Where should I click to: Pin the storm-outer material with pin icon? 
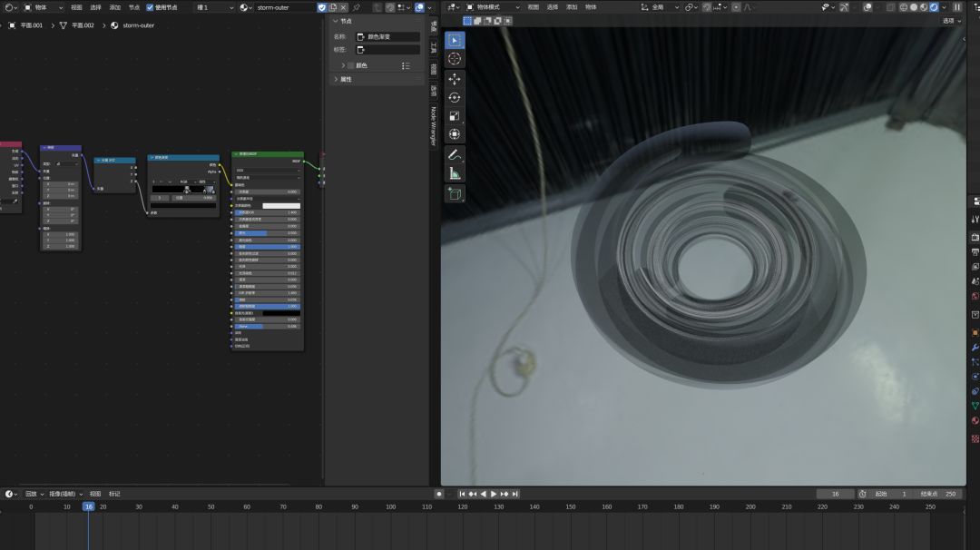(x=356, y=7)
